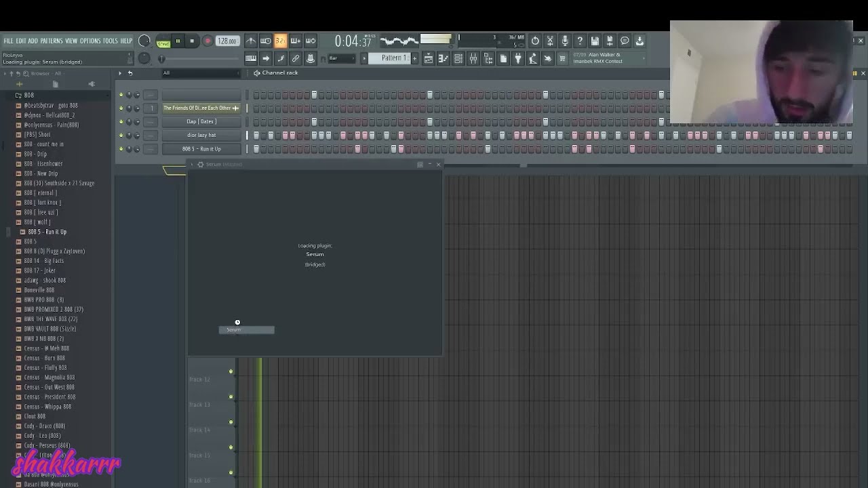868x488 pixels.
Task: Open pattern options arrow left of Pattern 1
Action: (x=364, y=58)
